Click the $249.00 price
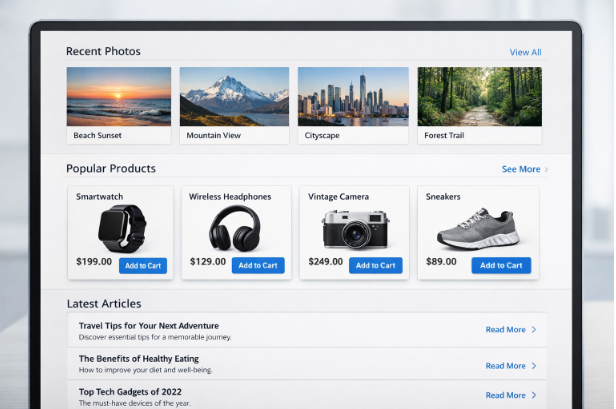 pyautogui.click(x=326, y=262)
